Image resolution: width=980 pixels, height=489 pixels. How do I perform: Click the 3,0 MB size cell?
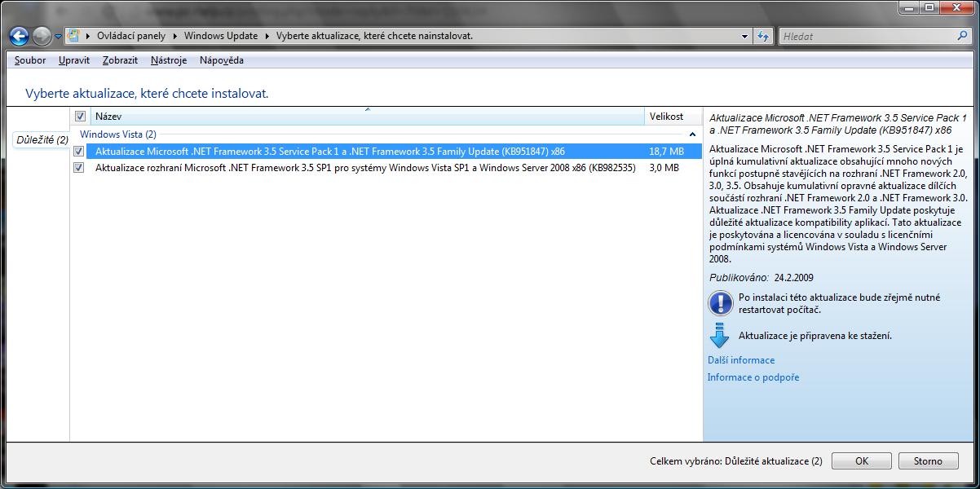tap(664, 169)
